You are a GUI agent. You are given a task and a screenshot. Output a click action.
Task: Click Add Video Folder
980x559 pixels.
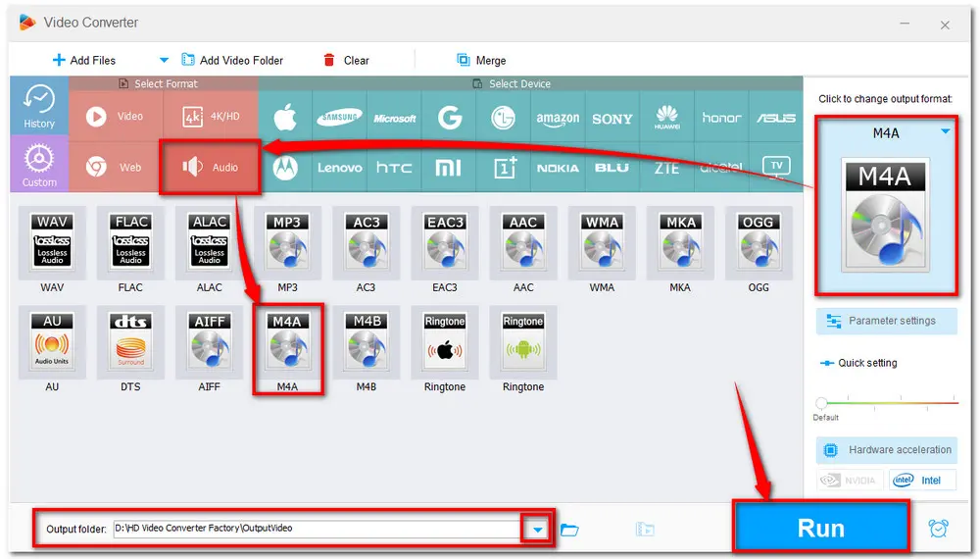tap(232, 60)
